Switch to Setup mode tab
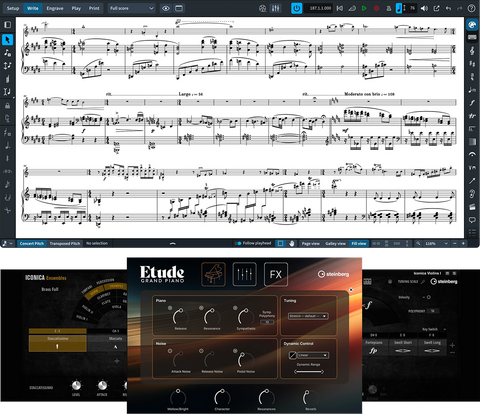480x414 pixels. coord(13,8)
